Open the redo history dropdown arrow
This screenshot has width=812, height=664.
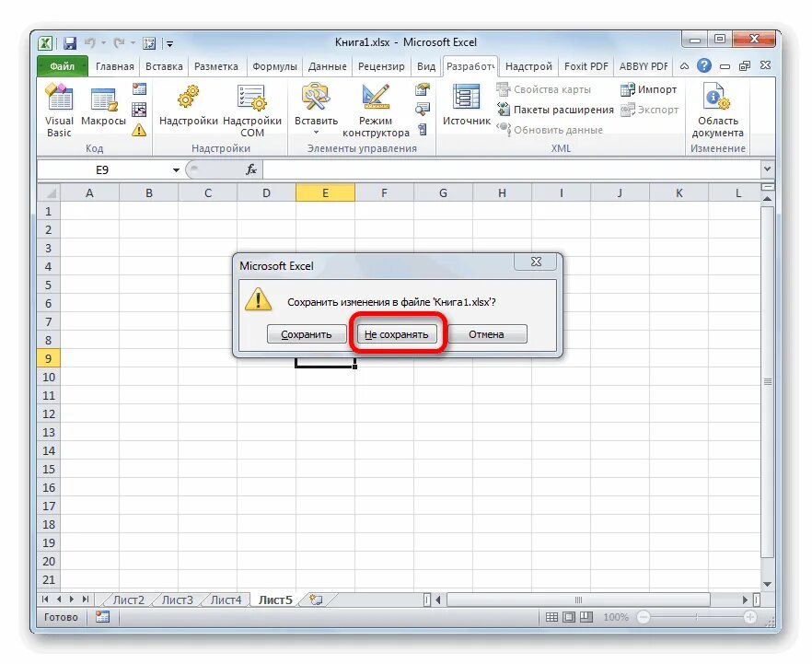pyautogui.click(x=133, y=43)
